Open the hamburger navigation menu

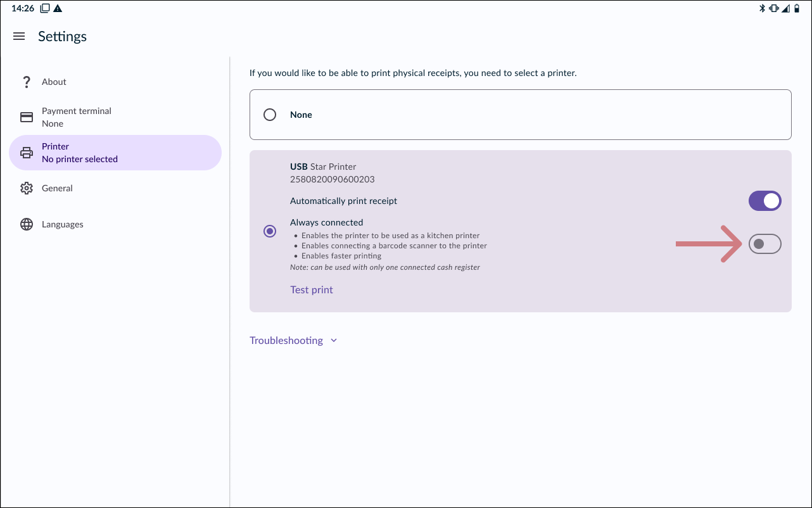pyautogui.click(x=19, y=37)
